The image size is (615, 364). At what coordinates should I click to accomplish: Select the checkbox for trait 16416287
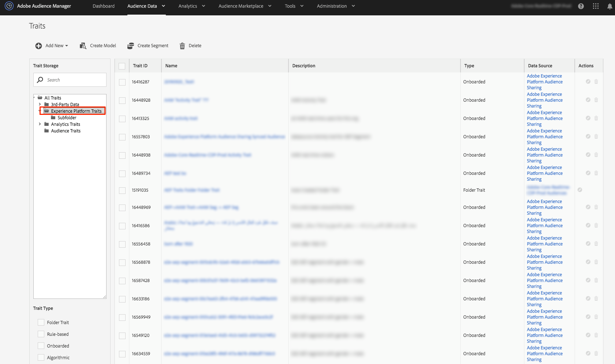point(122,82)
